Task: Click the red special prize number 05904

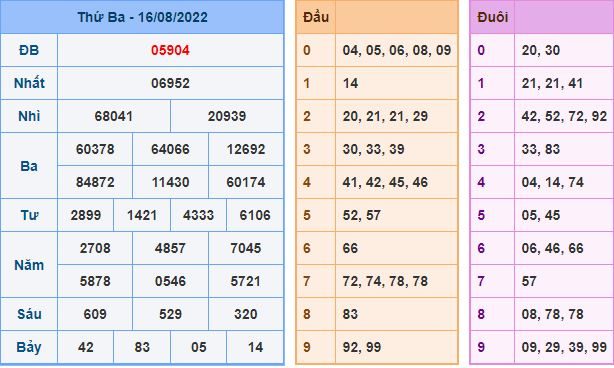Action: coord(170,50)
